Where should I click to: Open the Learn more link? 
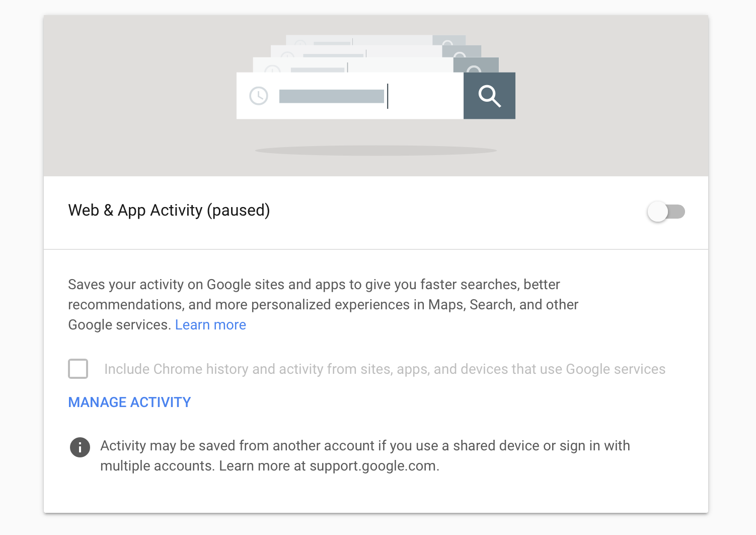[210, 325]
